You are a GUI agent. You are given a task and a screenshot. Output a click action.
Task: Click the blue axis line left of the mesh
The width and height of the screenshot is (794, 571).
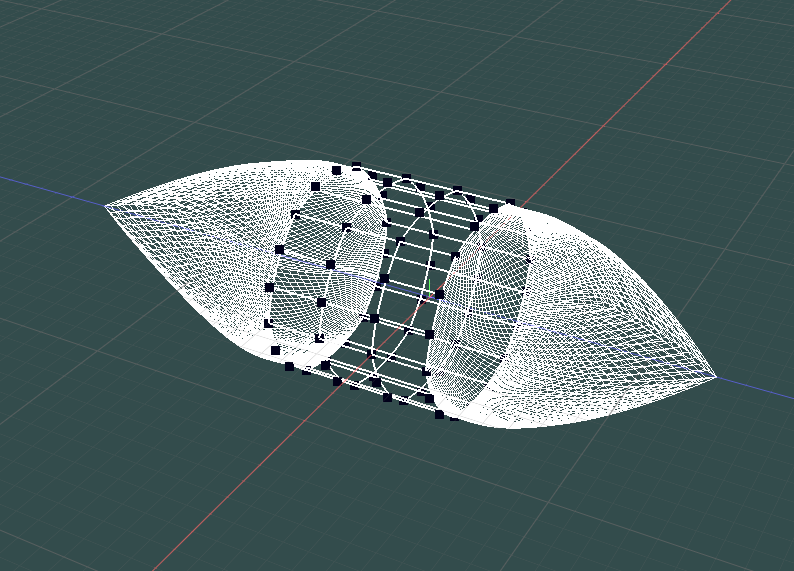coord(50,188)
